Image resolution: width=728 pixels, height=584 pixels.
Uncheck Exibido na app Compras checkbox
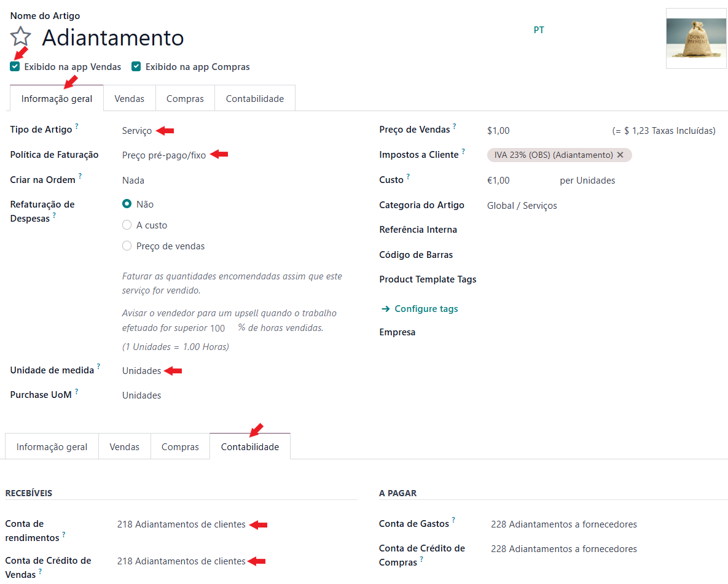[x=136, y=67]
